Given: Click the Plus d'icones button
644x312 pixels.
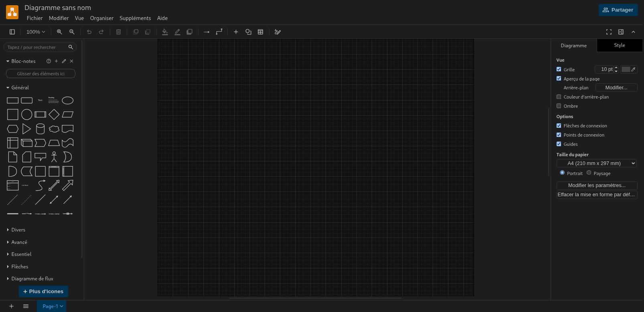Looking at the screenshot, I should pos(43,292).
